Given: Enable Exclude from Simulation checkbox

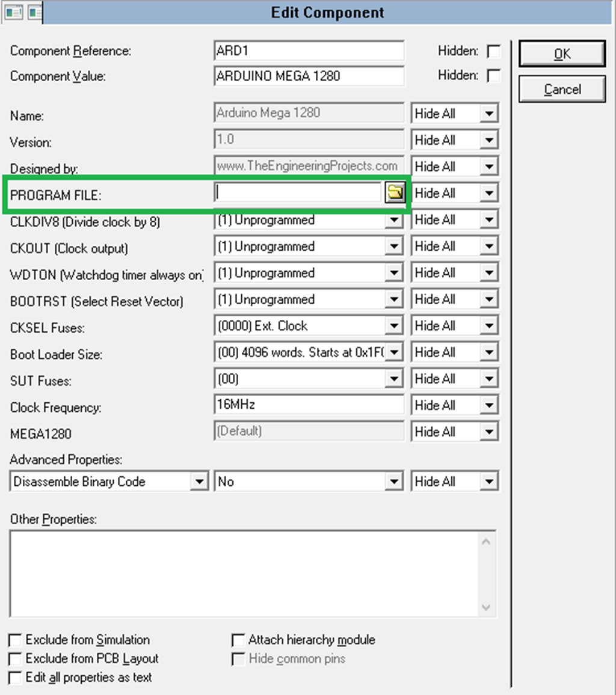Looking at the screenshot, I should [16, 640].
